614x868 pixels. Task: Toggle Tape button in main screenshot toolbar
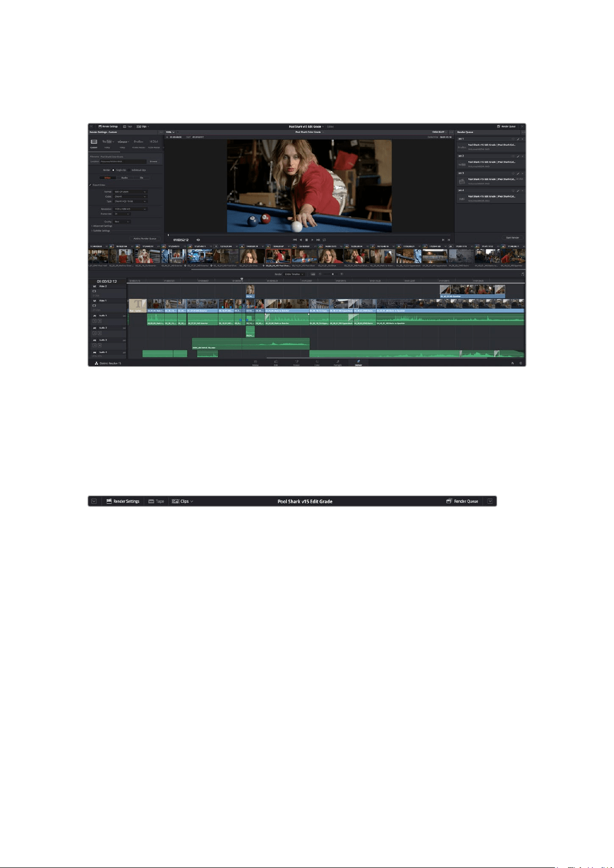point(128,126)
